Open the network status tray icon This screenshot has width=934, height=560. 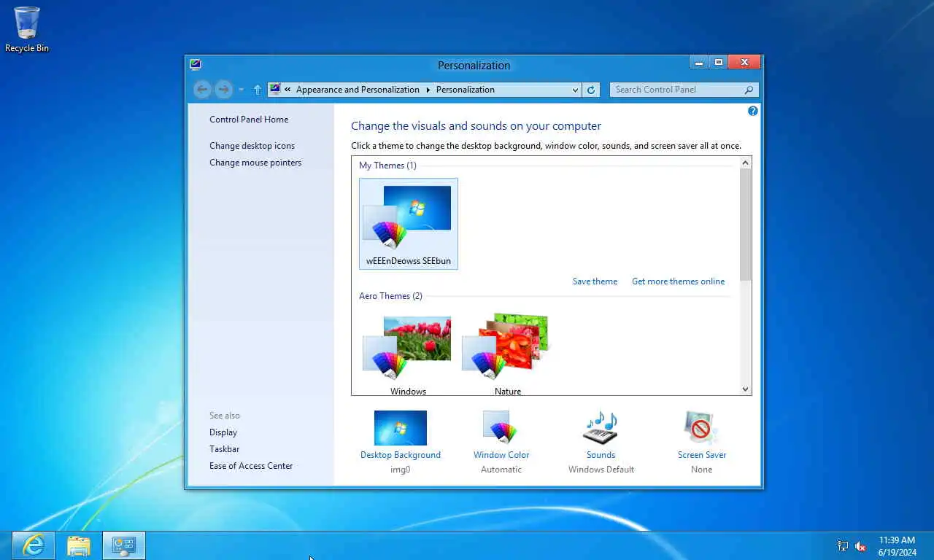click(843, 546)
